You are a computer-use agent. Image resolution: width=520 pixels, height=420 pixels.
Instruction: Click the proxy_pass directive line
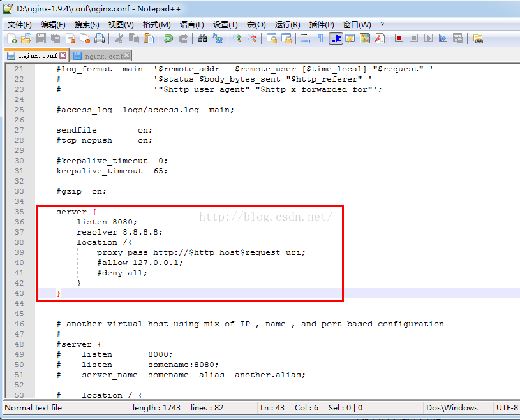pos(201,253)
